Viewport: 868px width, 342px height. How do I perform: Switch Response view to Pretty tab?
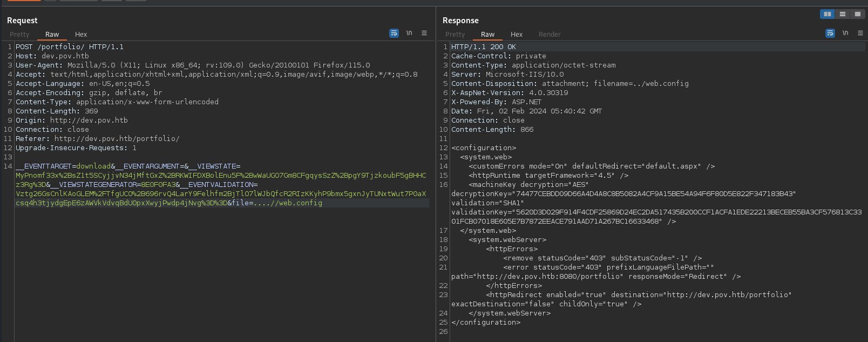pyautogui.click(x=455, y=35)
